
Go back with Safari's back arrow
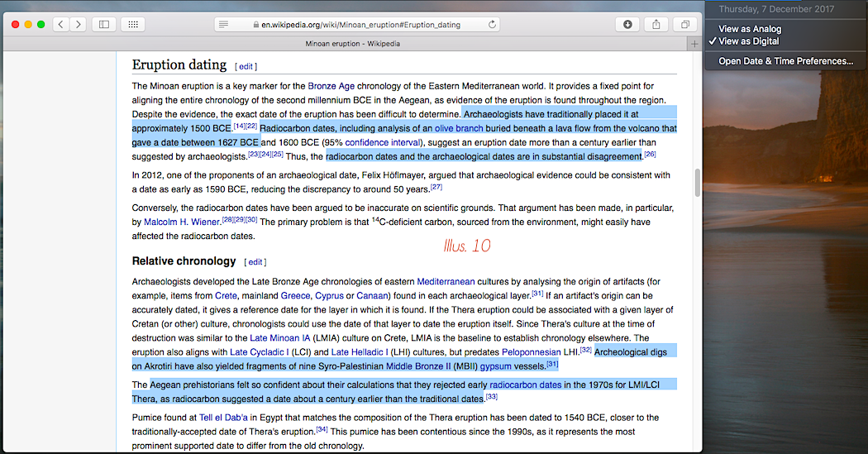tap(61, 24)
